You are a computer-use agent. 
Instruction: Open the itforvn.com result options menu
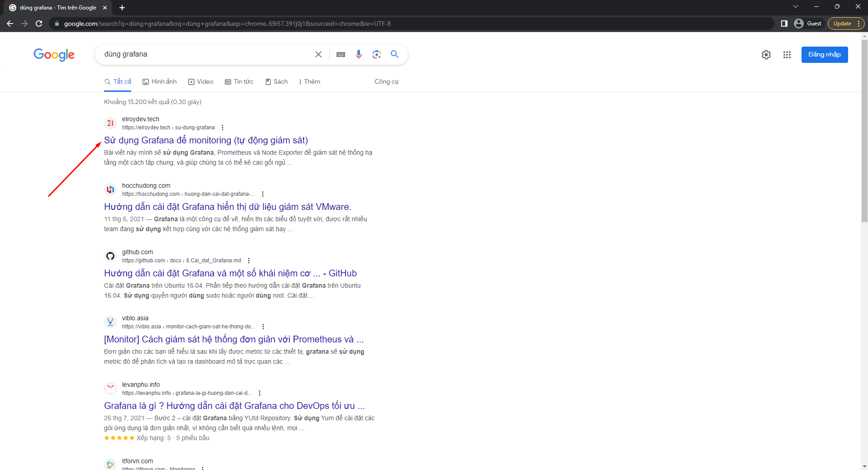(203, 468)
